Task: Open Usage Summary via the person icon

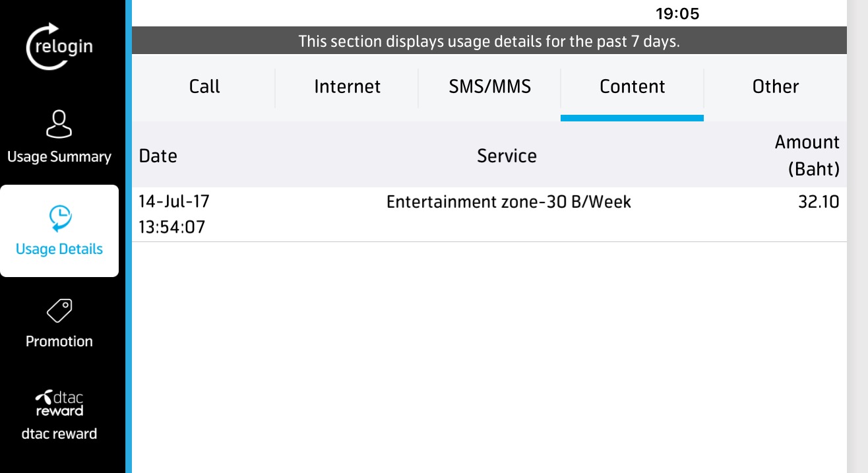Action: click(59, 125)
